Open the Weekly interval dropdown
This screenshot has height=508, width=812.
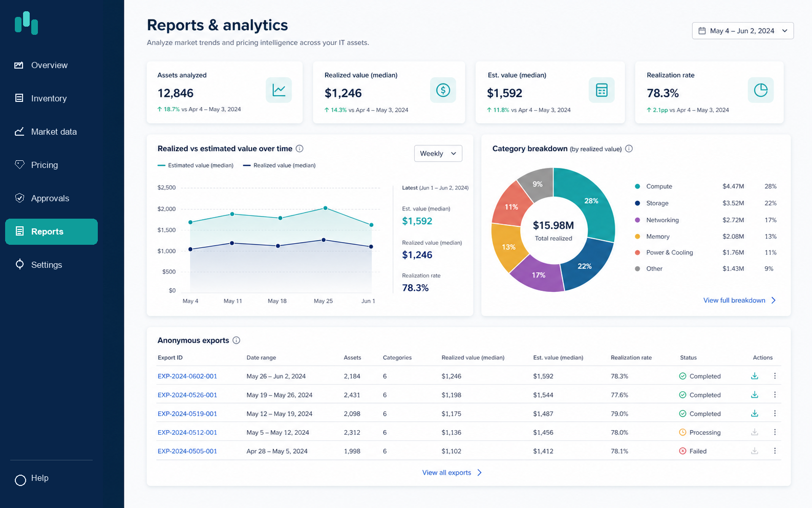pos(438,154)
